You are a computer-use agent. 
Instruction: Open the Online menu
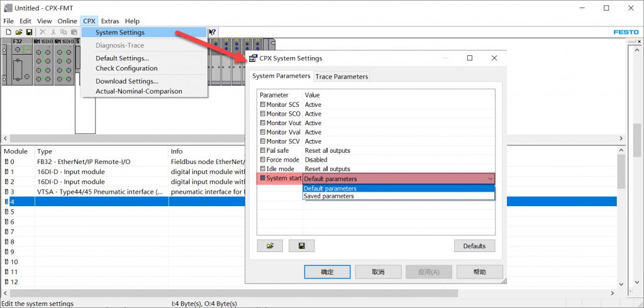pos(67,21)
